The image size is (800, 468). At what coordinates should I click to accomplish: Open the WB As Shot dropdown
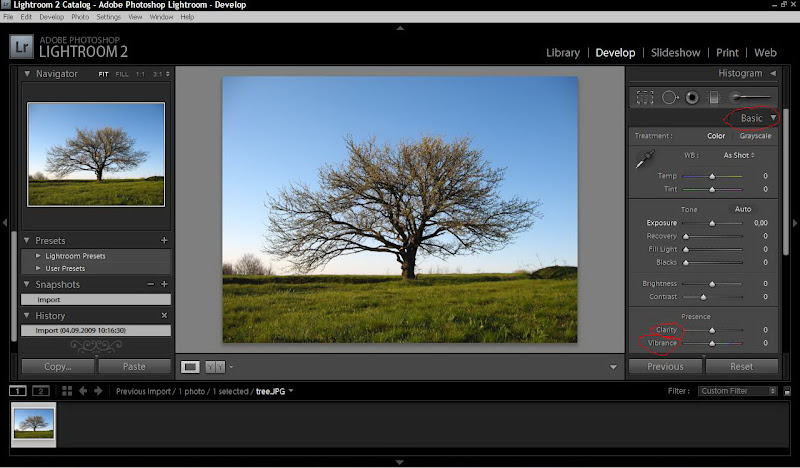click(x=739, y=155)
